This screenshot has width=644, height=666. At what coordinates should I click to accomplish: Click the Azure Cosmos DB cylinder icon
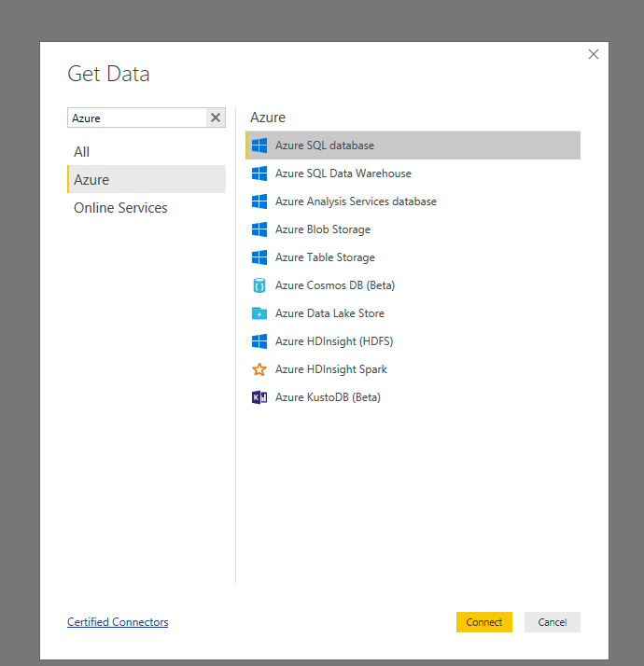click(259, 285)
